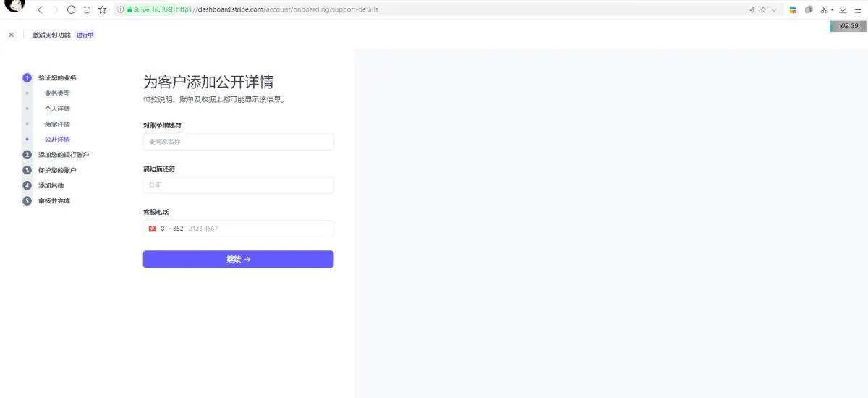This screenshot has height=398, width=868.
Task: Open the colorful four-square apps icon
Action: (793, 10)
